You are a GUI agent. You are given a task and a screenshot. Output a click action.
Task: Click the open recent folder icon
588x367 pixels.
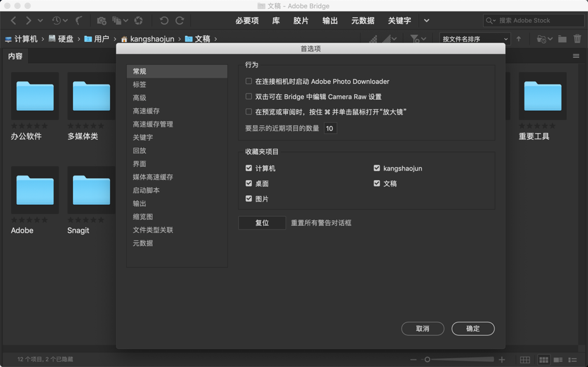542,39
